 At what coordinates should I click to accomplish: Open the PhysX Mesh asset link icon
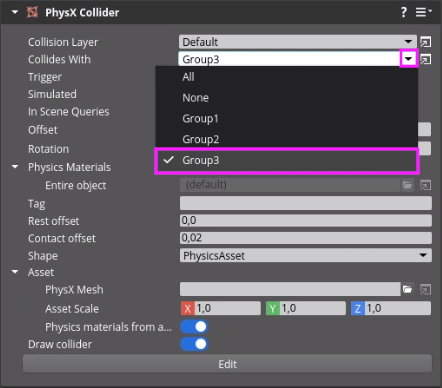tap(425, 289)
